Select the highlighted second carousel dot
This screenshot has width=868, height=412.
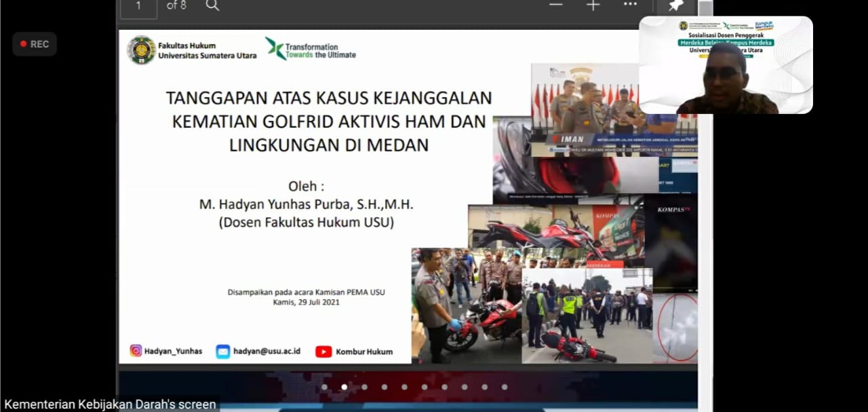click(x=344, y=387)
